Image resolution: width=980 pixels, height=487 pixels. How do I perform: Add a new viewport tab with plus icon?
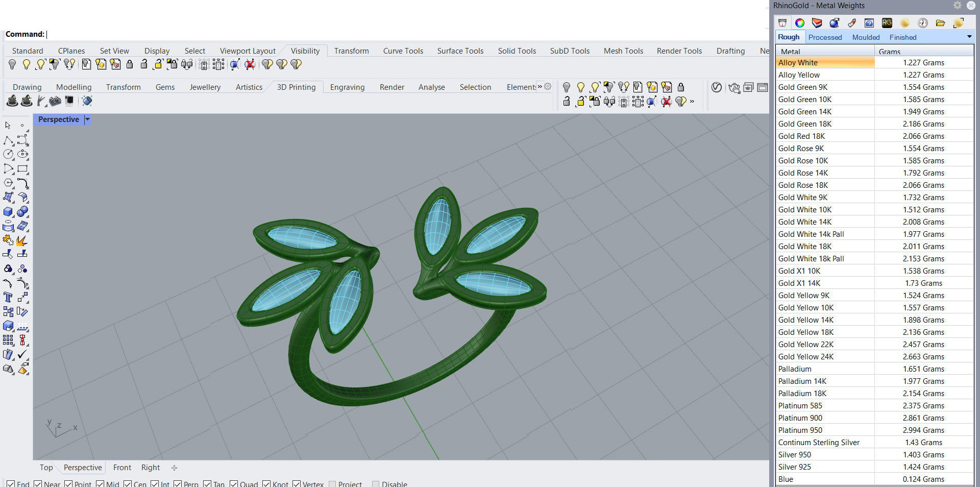(174, 468)
